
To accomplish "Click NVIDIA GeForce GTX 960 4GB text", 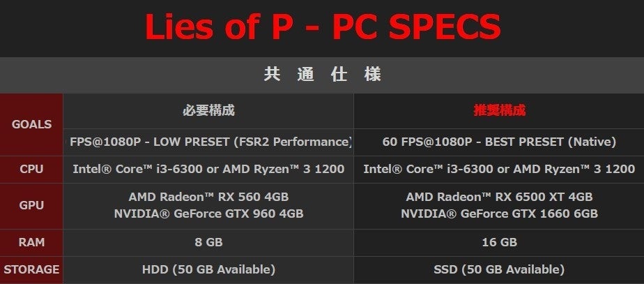I will pos(208,214).
